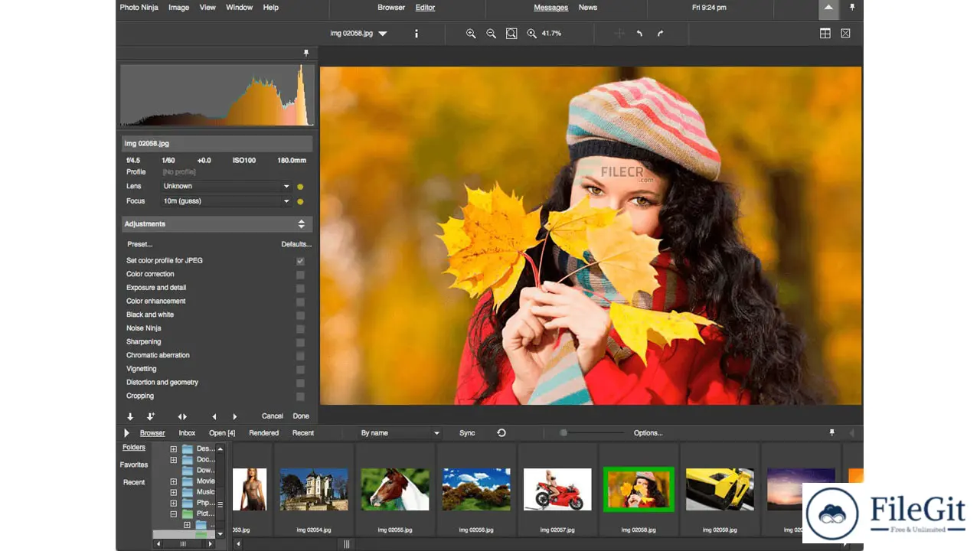Click the down-arrow with plus icon
Screen dimensions: 980x551
point(151,416)
